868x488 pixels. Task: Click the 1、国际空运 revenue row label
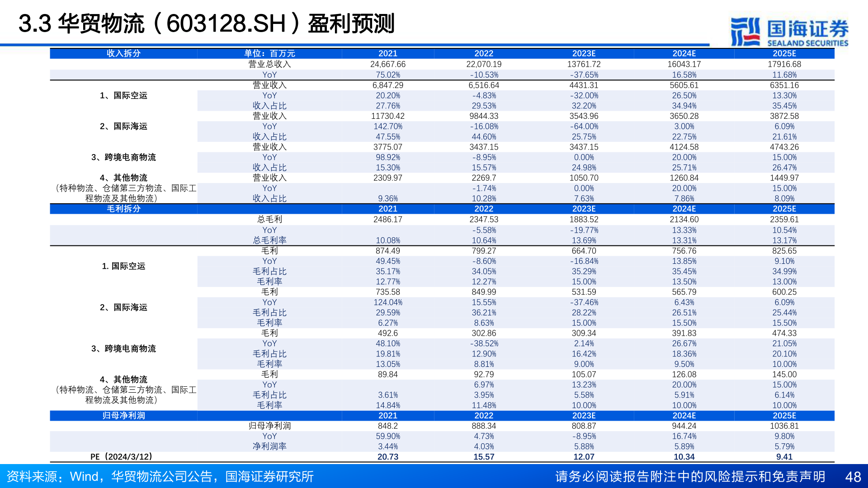(123, 95)
